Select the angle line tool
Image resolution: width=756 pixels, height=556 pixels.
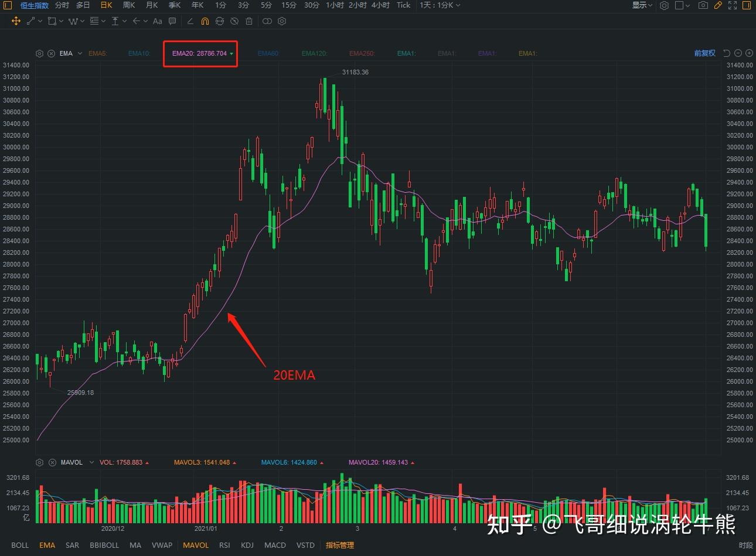coord(190,21)
